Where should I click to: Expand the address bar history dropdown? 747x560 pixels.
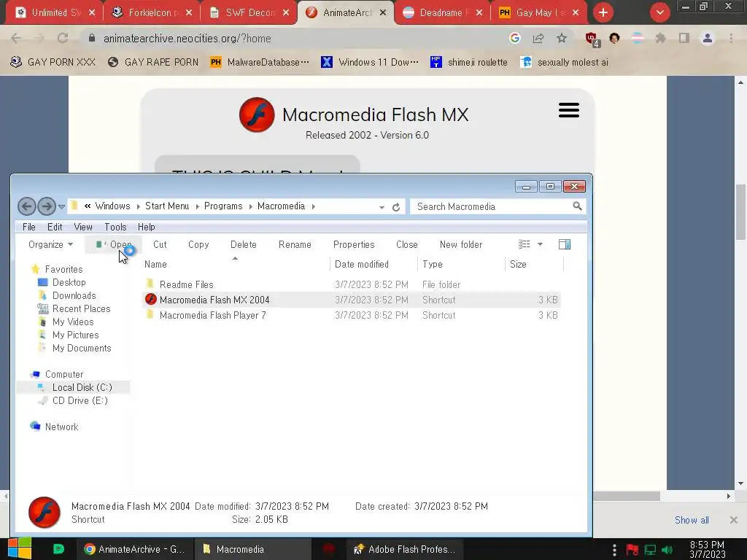tap(382, 207)
